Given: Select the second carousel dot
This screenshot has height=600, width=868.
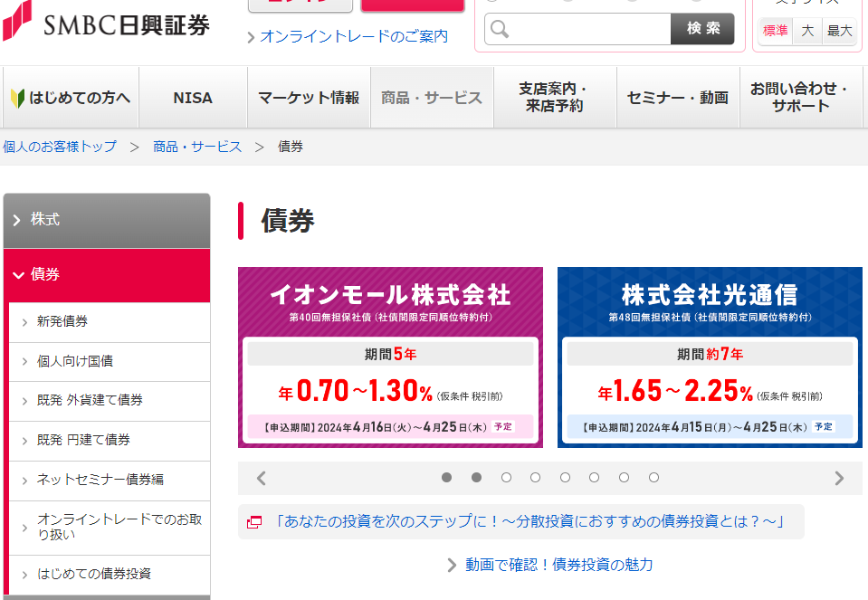Looking at the screenshot, I should [476, 477].
